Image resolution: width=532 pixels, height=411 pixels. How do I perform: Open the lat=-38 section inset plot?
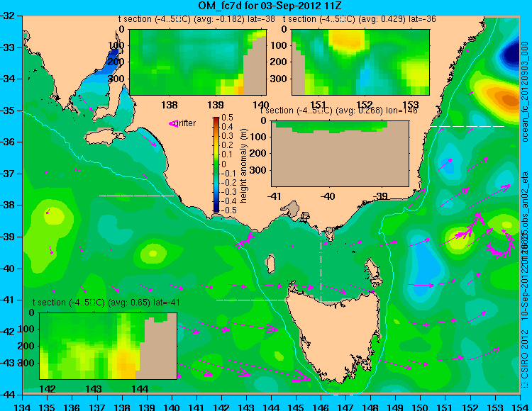coord(198,62)
